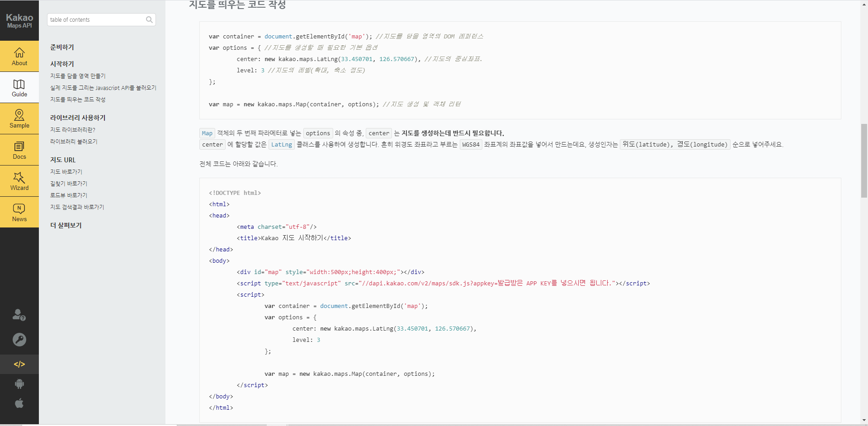Open the 지도 URL section
The image size is (868, 426).
point(63,160)
